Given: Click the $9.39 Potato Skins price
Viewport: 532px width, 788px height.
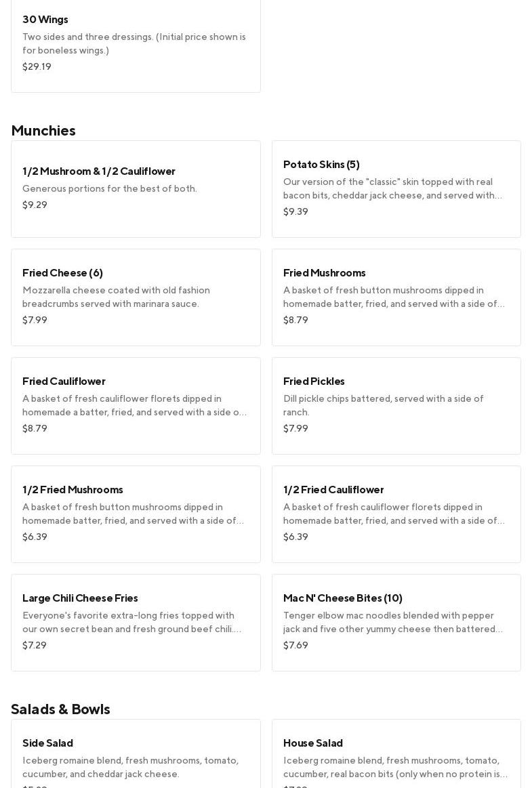Looking at the screenshot, I should coord(295,211).
